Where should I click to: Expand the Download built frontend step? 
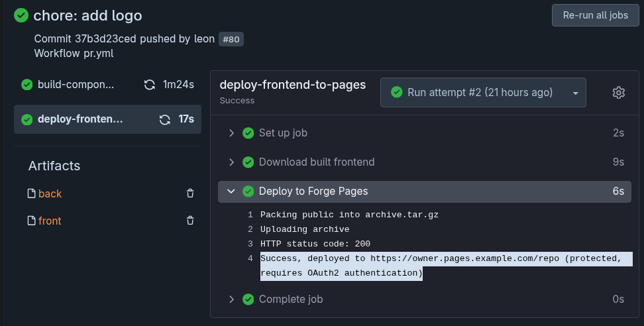[231, 162]
